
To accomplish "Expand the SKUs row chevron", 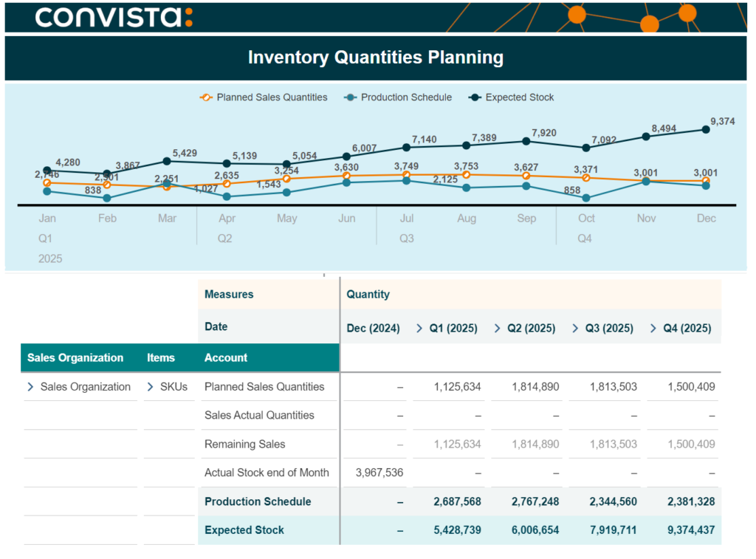I will (x=150, y=387).
